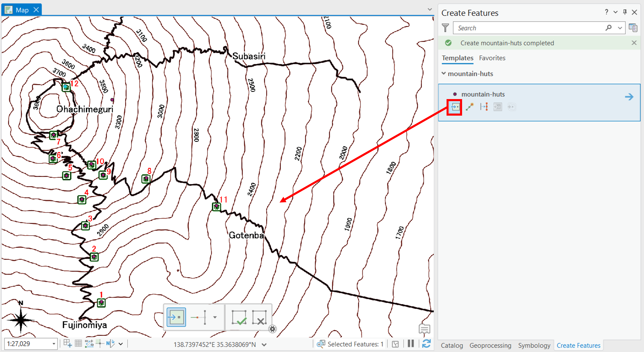Open the Manage Templates icon

[x=633, y=28]
